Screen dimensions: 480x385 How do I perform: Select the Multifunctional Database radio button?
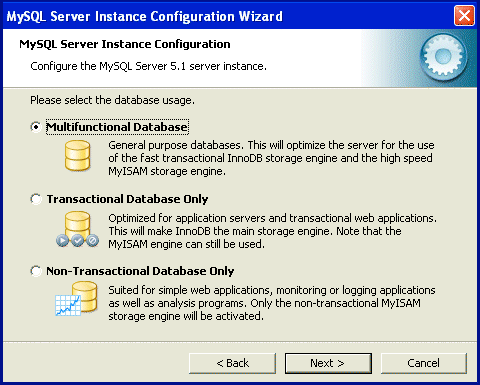point(36,127)
